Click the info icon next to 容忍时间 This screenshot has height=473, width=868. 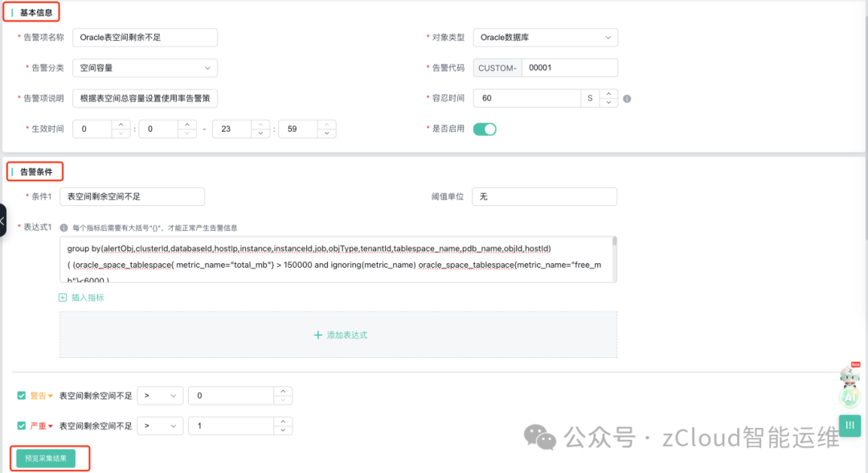[627, 99]
